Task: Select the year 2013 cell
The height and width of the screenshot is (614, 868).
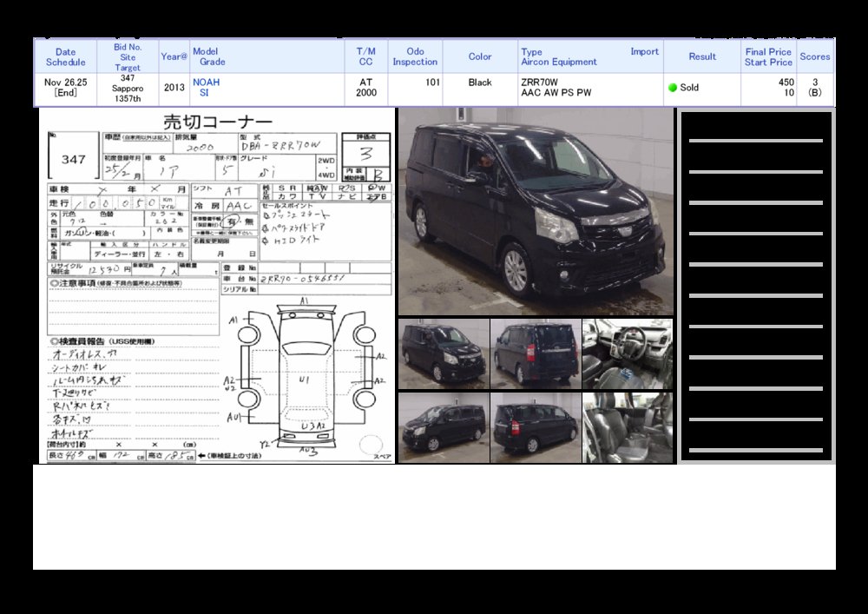Action: [x=174, y=88]
